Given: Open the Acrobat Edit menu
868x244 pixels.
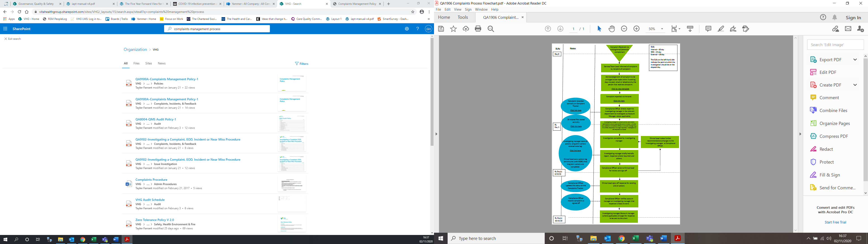Looking at the screenshot, I should click(448, 9).
